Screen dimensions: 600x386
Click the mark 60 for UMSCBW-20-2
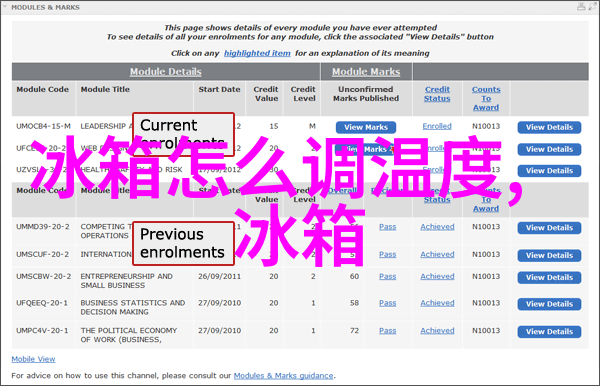[x=354, y=276]
